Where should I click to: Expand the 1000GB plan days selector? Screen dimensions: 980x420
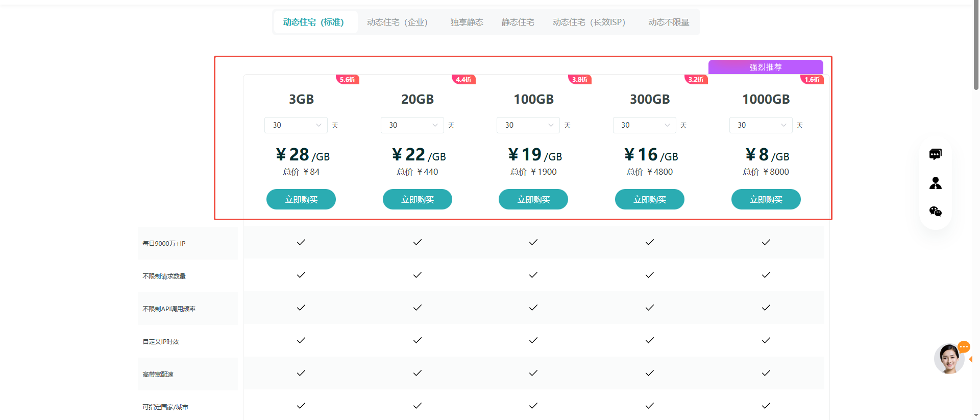point(761,125)
